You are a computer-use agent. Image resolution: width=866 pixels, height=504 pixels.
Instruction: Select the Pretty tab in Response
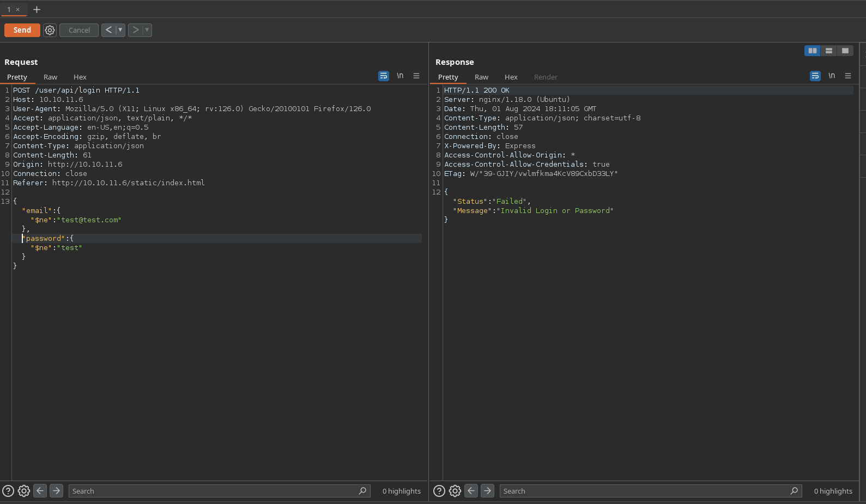tap(448, 77)
